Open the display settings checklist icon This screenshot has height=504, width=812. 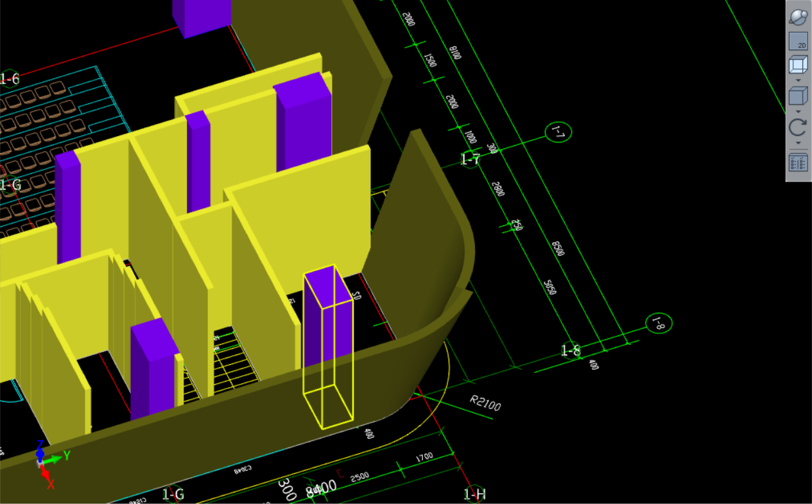(x=798, y=162)
